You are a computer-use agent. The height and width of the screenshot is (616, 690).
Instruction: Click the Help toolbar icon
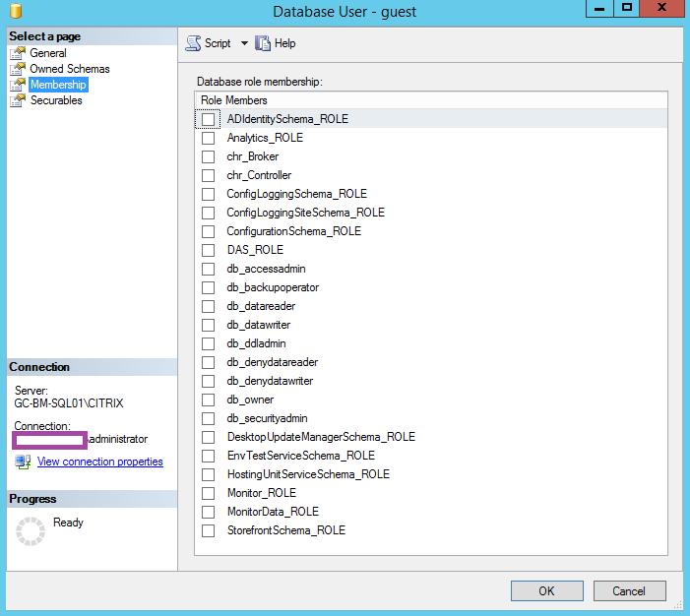pyautogui.click(x=263, y=43)
